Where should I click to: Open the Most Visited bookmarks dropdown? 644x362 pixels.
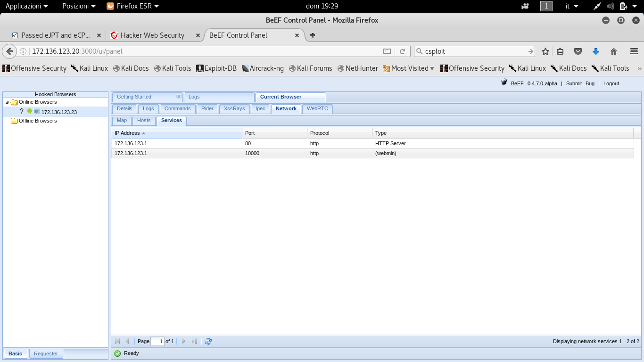pyautogui.click(x=408, y=68)
